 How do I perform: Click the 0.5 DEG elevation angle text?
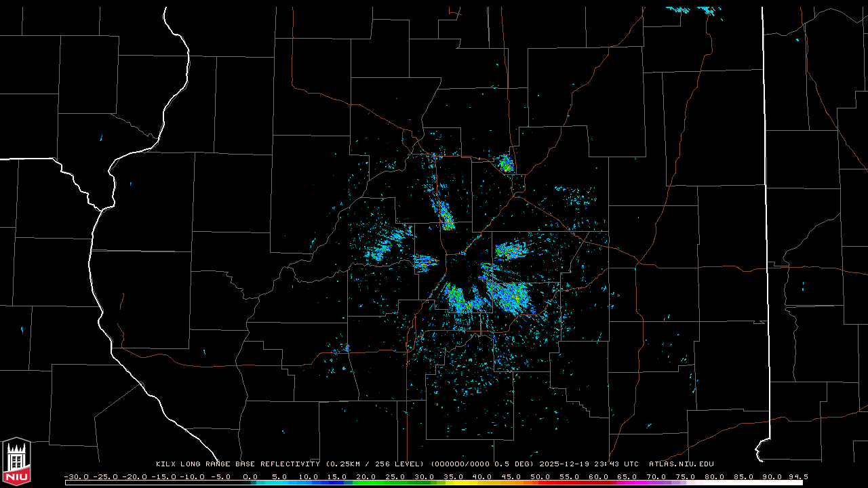[x=515, y=464]
